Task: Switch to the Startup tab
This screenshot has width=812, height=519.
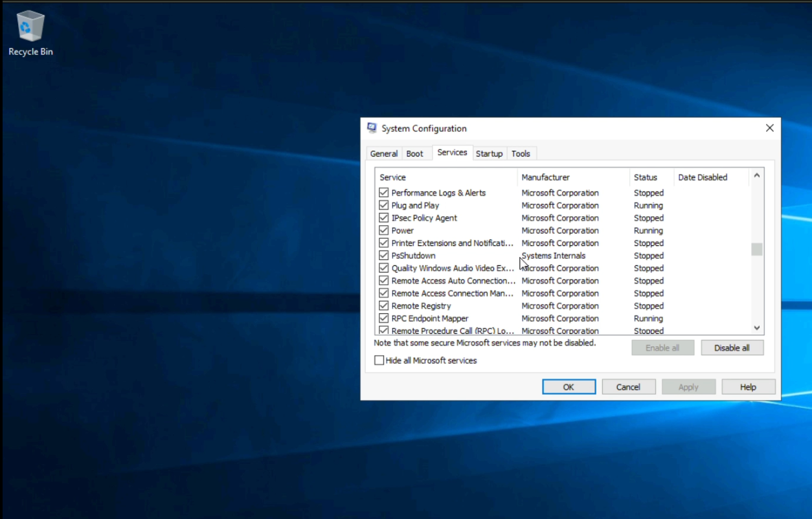Action: (489, 154)
